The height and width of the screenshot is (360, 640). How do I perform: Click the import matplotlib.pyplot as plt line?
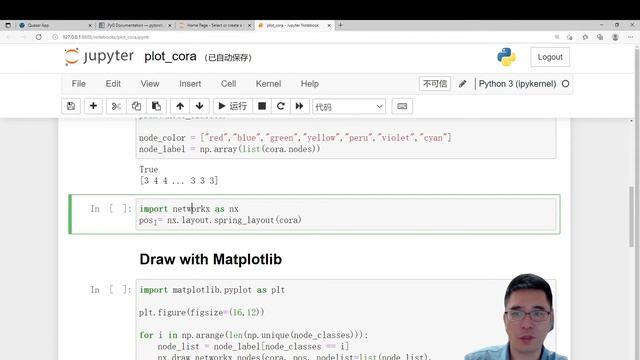[212, 290]
